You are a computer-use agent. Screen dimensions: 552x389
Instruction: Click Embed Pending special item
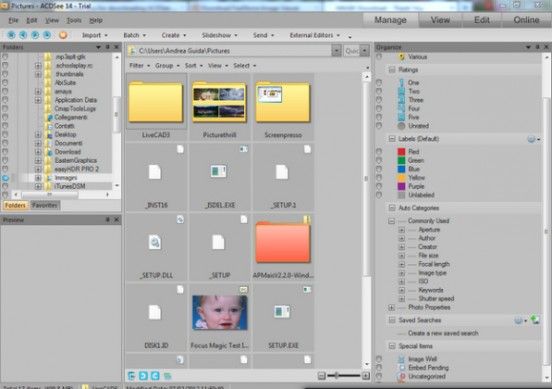[x=428, y=368]
